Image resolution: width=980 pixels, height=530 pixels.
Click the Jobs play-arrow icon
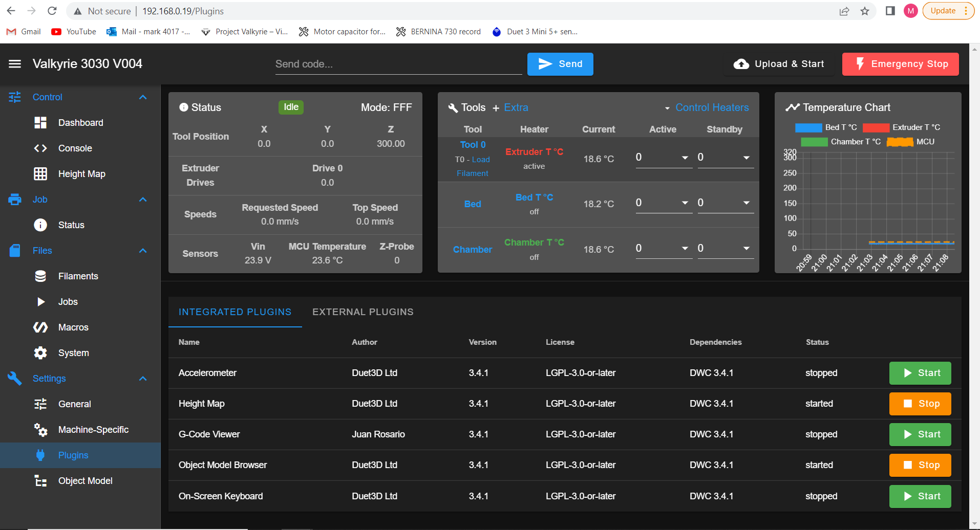pyautogui.click(x=40, y=302)
